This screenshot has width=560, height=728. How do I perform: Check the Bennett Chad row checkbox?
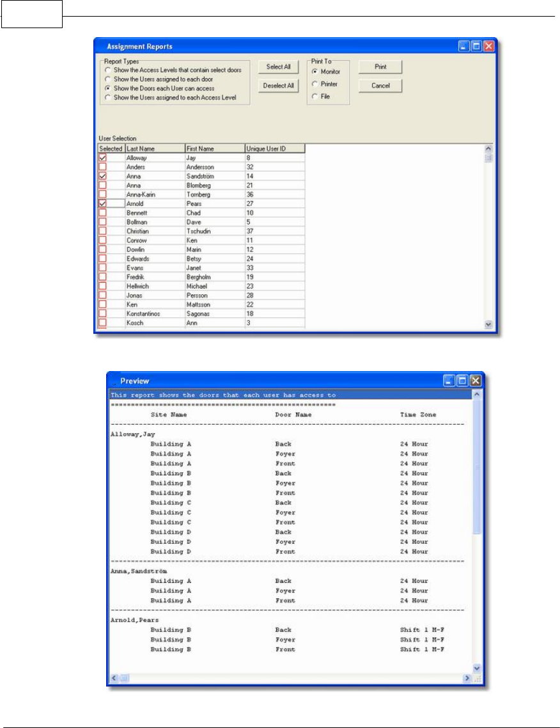(102, 212)
